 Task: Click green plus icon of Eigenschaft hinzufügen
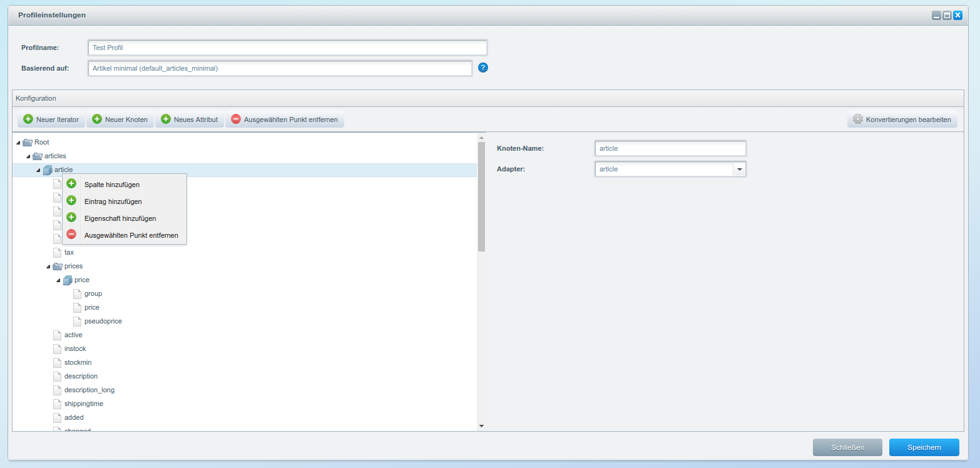[71, 217]
